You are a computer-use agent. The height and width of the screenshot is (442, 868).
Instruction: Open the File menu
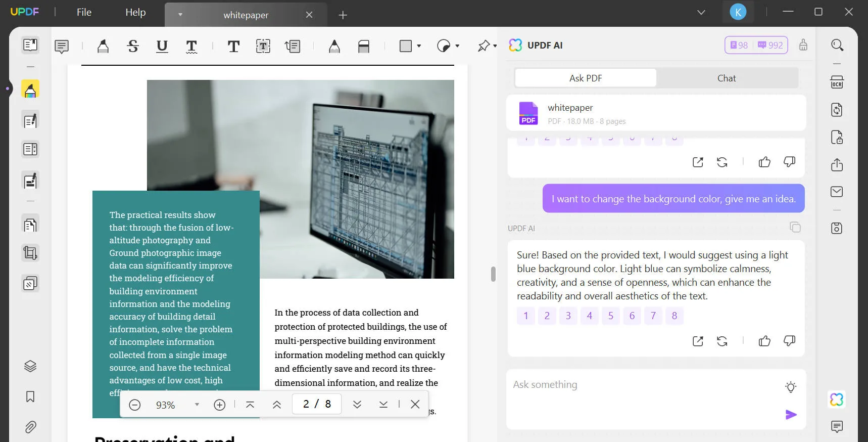(x=84, y=12)
